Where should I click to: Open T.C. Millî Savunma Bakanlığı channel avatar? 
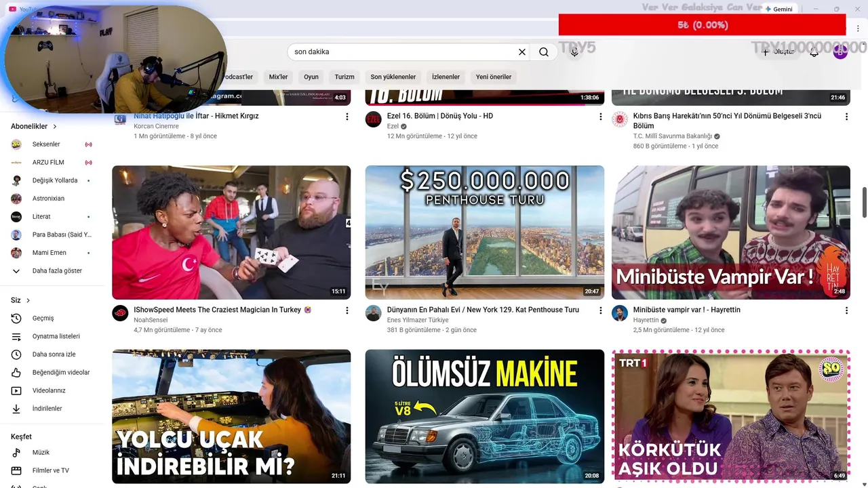(x=620, y=119)
